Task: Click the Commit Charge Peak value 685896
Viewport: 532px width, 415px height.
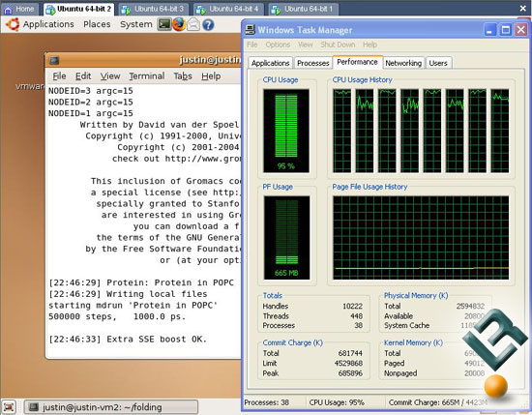Action: pyautogui.click(x=350, y=373)
